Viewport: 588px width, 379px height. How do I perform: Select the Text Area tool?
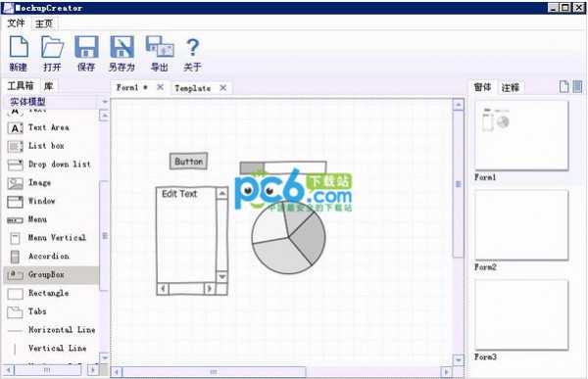point(51,128)
